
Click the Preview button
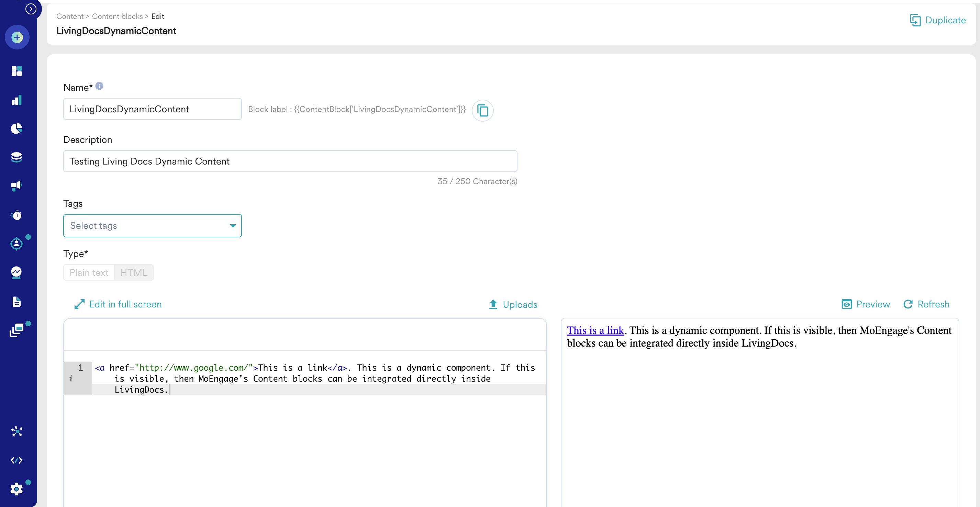866,304
